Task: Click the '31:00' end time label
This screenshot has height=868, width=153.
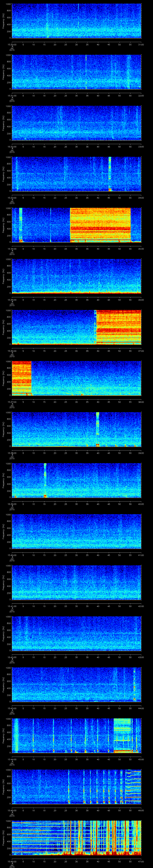Action: 141,44
